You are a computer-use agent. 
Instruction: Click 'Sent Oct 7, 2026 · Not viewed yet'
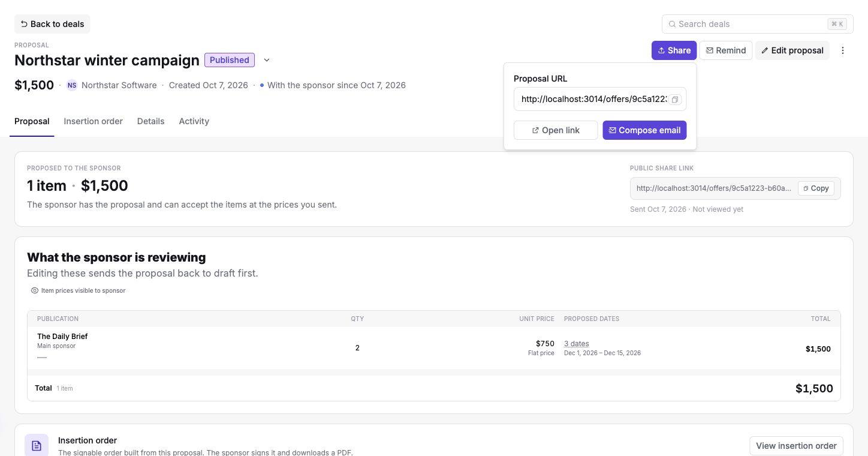click(x=687, y=209)
